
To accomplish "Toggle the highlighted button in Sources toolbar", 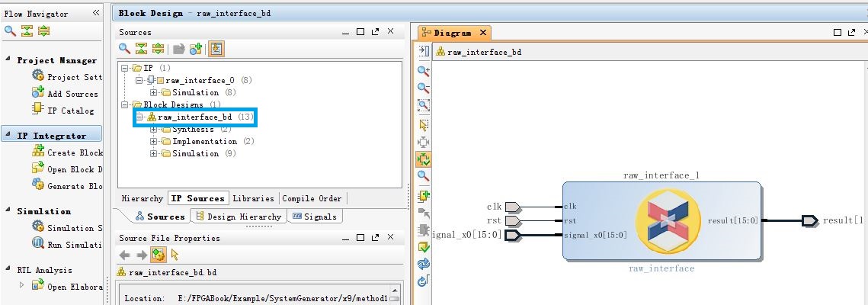I will 216,49.
